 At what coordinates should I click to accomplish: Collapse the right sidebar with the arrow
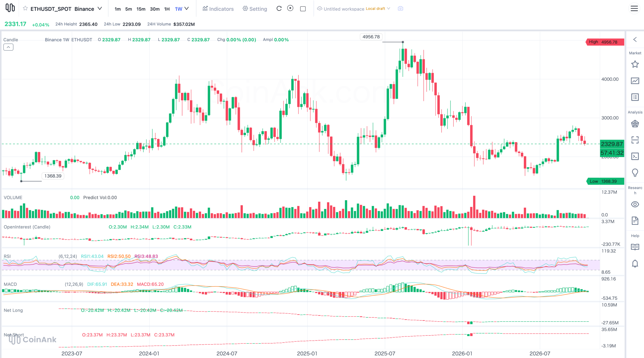635,39
